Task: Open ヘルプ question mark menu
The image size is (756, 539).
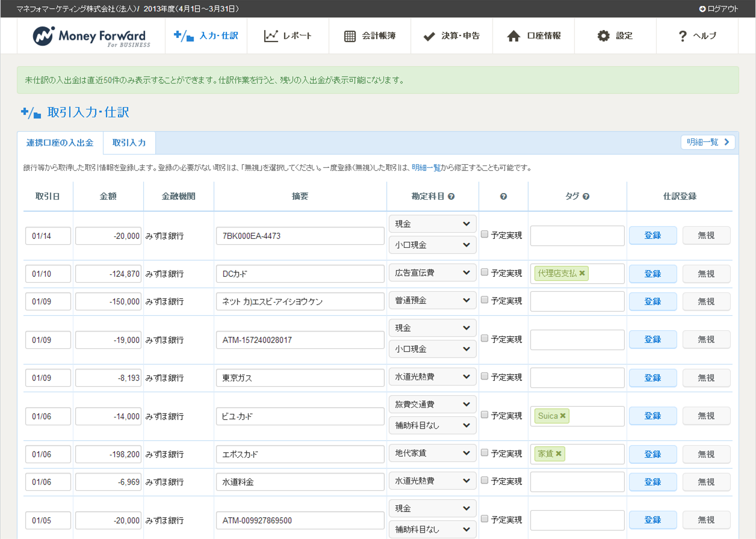Action: 696,36
